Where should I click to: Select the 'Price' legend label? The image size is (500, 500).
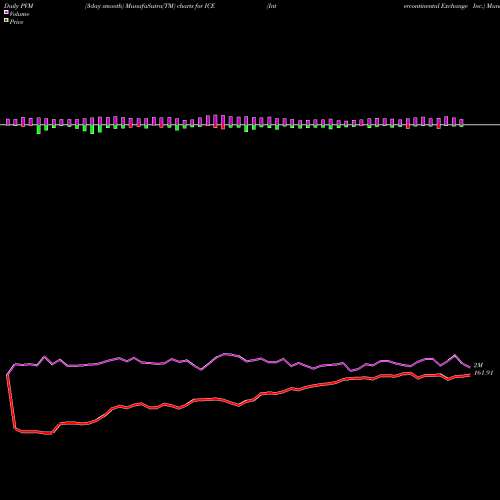(x=16, y=22)
